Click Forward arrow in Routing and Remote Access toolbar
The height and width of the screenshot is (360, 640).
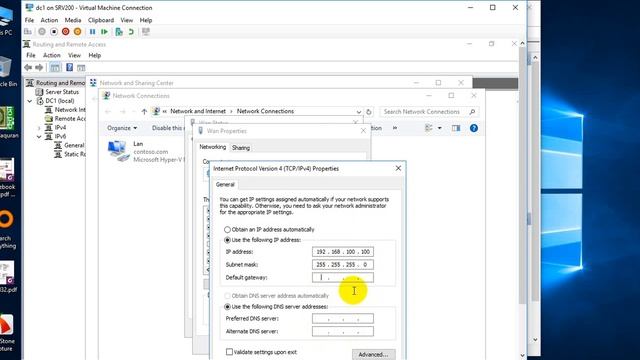click(39, 67)
